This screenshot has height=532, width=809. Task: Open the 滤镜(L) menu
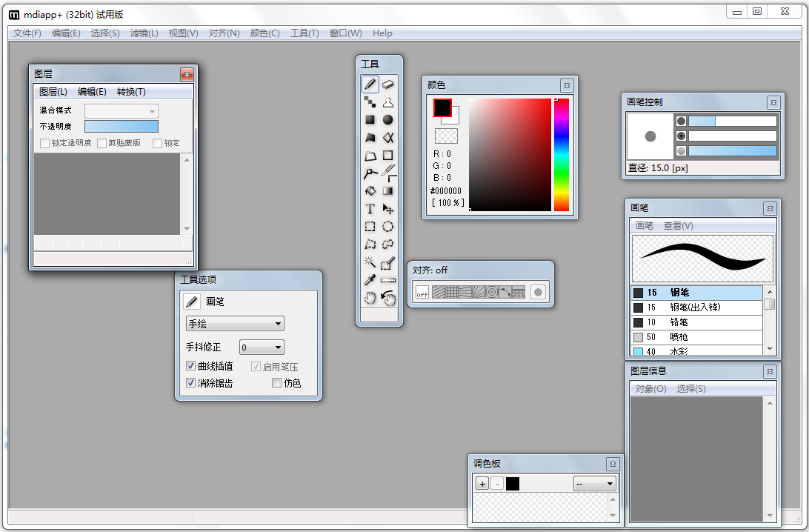(144, 33)
